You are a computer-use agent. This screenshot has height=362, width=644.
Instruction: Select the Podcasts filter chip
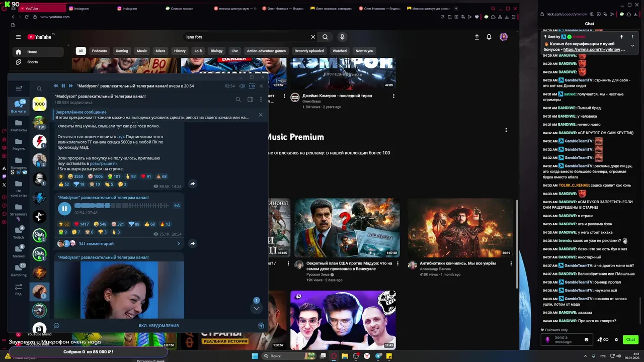[99, 51]
